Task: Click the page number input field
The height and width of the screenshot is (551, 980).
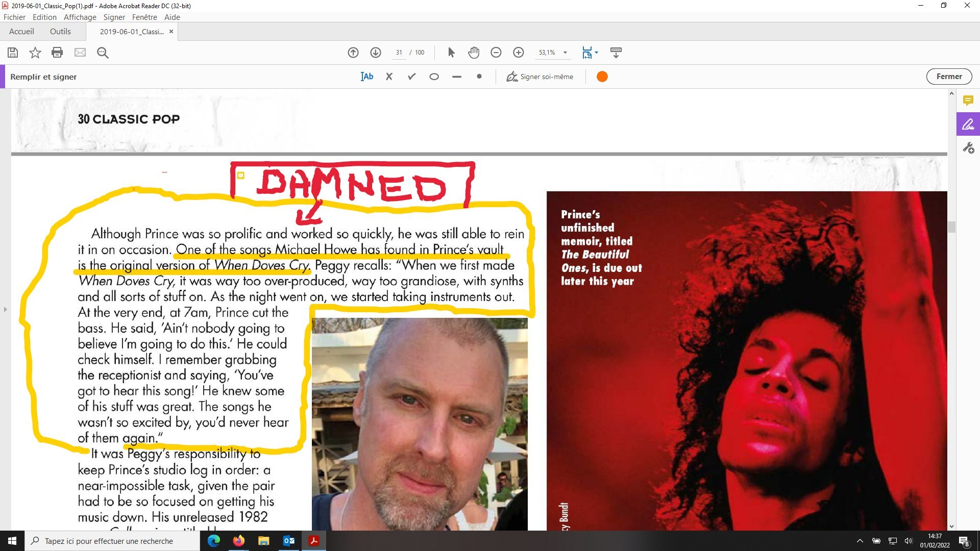Action: (x=399, y=53)
